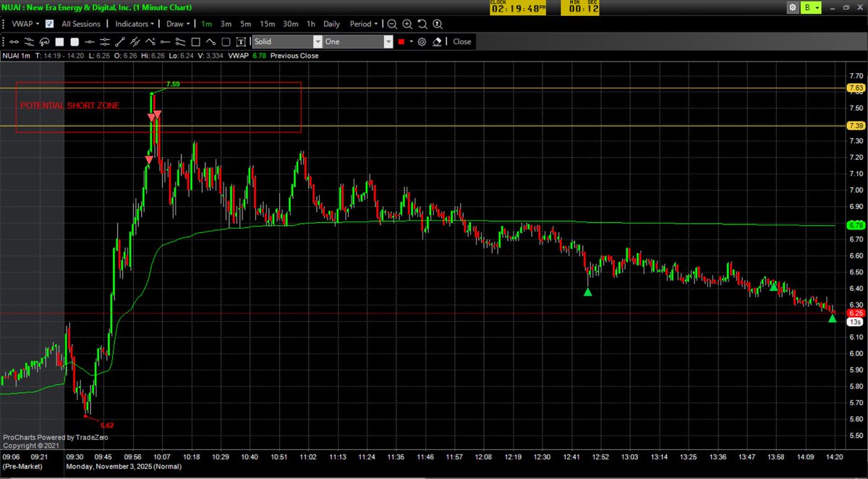Open the color picker dropdown arrow
Viewport: 868px width, 479px height.
411,42
